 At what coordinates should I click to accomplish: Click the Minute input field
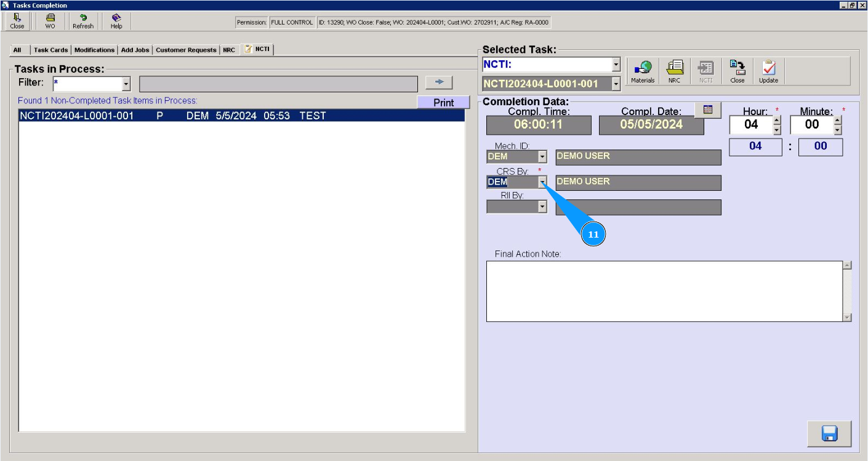click(812, 125)
